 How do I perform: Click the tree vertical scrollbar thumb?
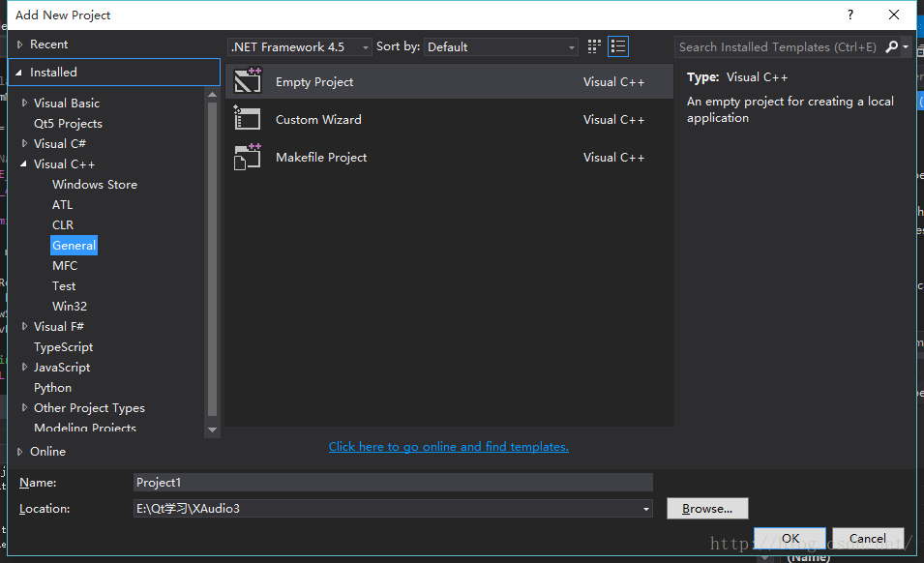pos(212,259)
